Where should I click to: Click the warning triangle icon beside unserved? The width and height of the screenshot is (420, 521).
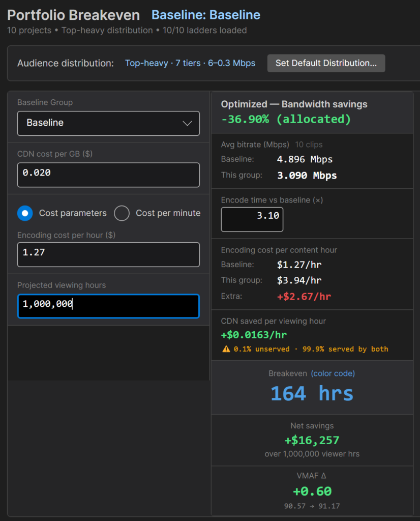(226, 349)
